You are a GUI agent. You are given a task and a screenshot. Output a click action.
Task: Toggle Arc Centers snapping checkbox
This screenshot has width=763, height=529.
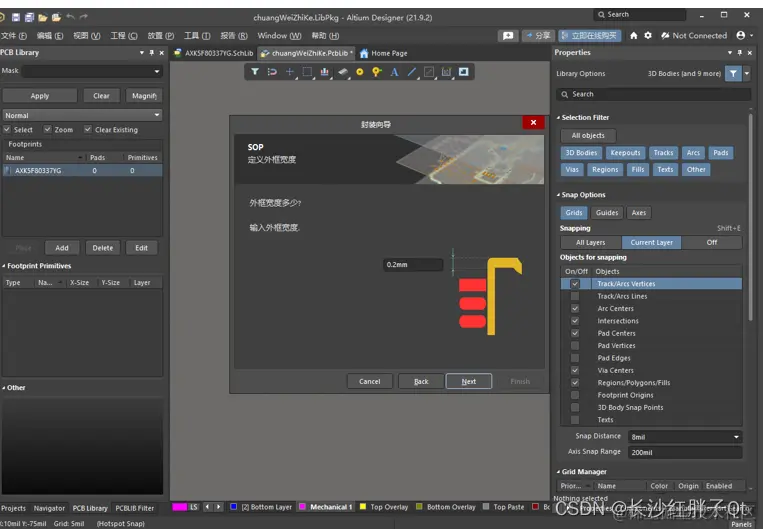[x=575, y=309]
